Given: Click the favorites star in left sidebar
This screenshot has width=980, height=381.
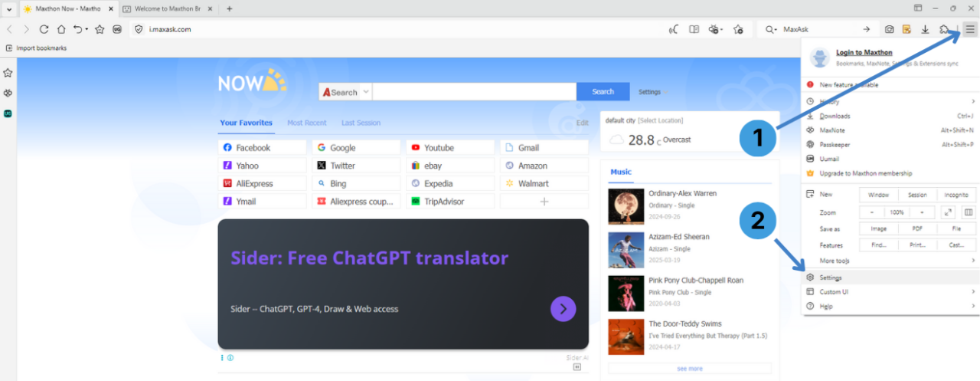Looking at the screenshot, I should [x=8, y=73].
